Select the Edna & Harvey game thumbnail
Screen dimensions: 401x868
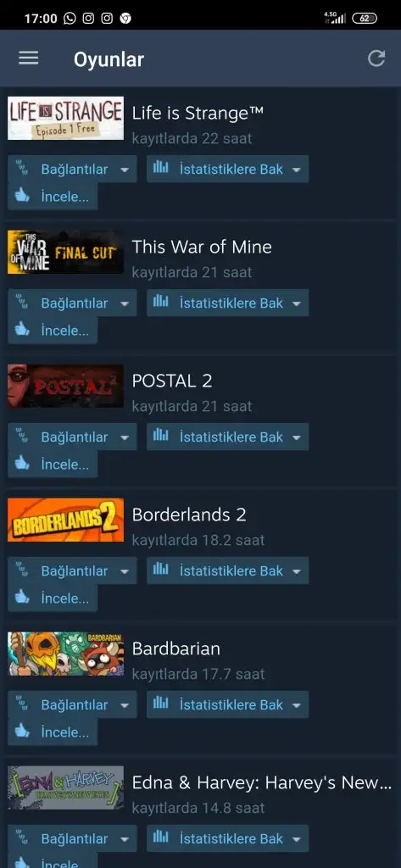click(66, 787)
